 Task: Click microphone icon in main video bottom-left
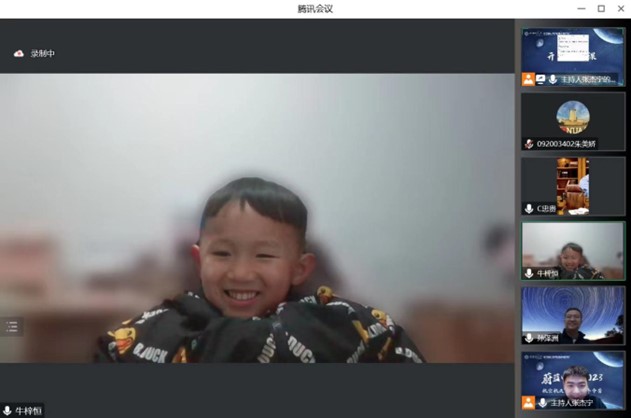[x=8, y=410]
